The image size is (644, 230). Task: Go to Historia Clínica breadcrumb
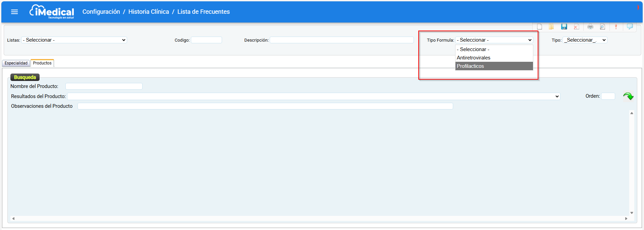click(149, 12)
